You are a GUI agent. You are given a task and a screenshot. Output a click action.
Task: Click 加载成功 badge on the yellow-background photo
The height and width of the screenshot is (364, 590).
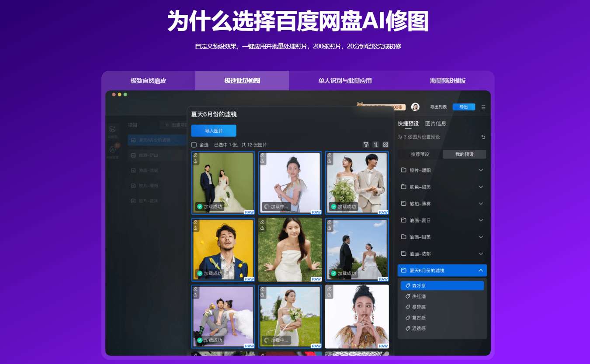tap(209, 274)
